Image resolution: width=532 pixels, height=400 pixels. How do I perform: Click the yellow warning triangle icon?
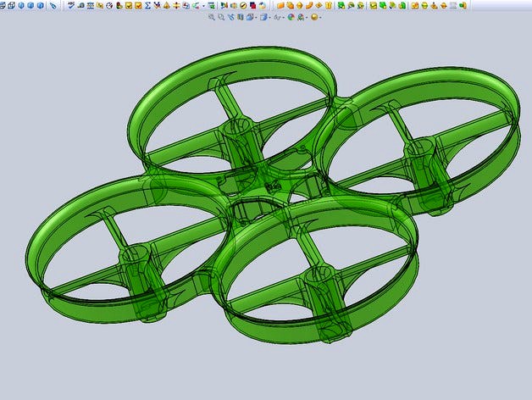tap(167, 5)
